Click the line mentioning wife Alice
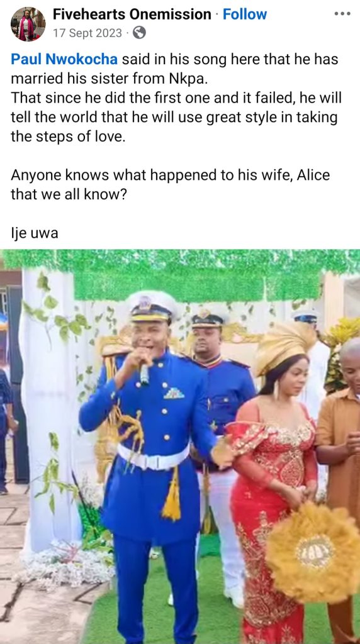The height and width of the screenshot is (644, 360). click(170, 184)
